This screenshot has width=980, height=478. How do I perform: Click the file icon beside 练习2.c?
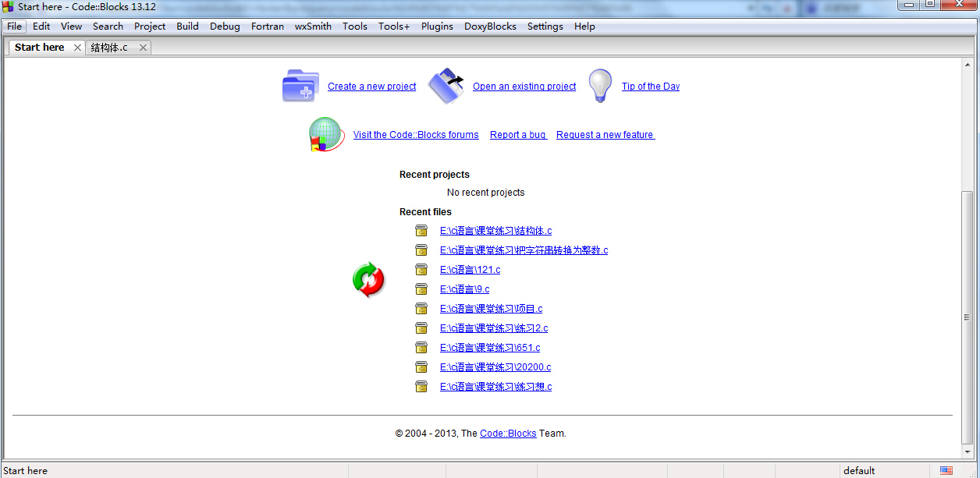pos(421,328)
